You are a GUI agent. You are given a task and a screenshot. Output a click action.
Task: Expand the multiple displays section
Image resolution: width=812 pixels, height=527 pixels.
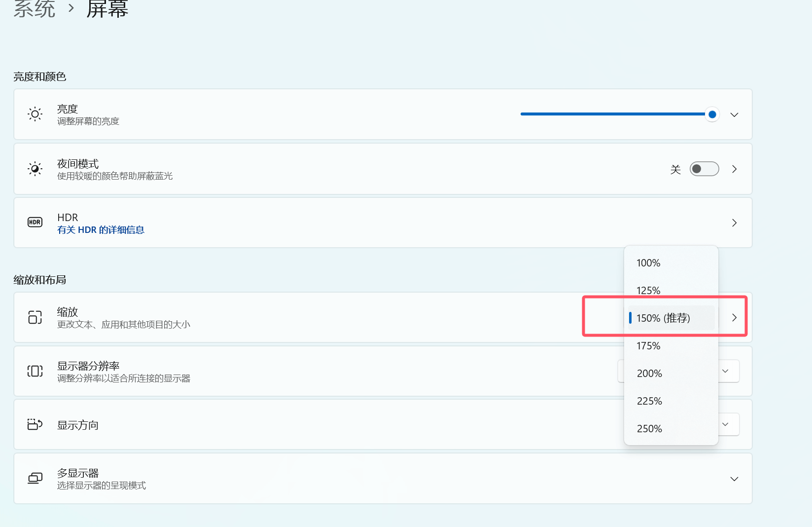(734, 479)
